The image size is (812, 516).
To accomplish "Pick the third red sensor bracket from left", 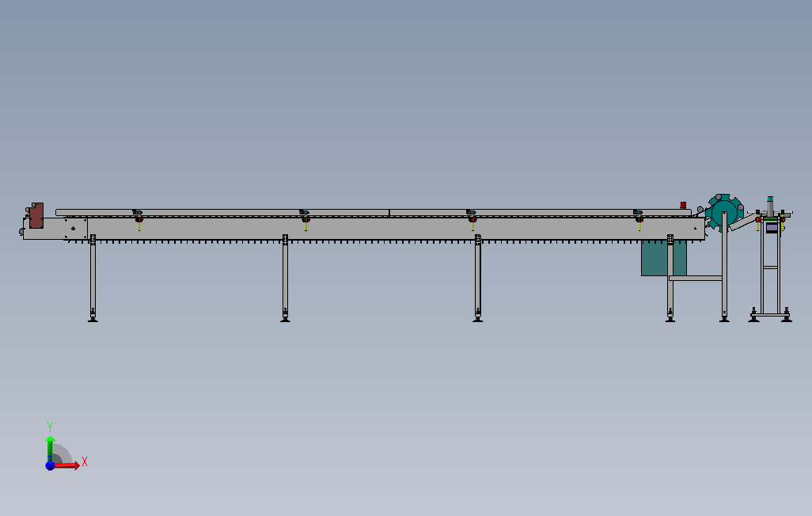I will (472, 220).
